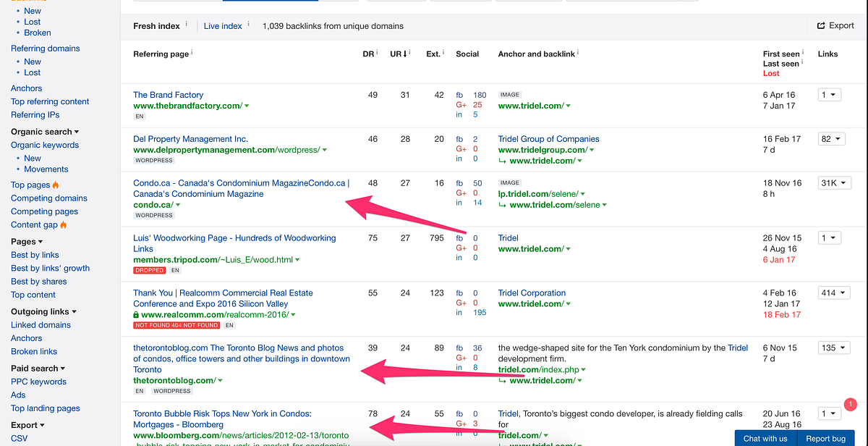Open Anchors under Referring domains in sidebar

pos(26,88)
